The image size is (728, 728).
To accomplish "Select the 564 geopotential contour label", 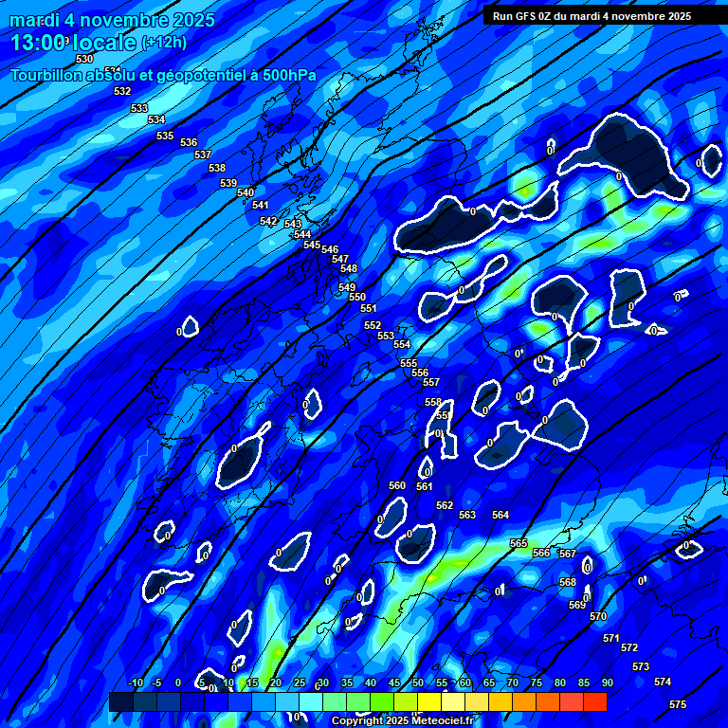I will click(500, 515).
